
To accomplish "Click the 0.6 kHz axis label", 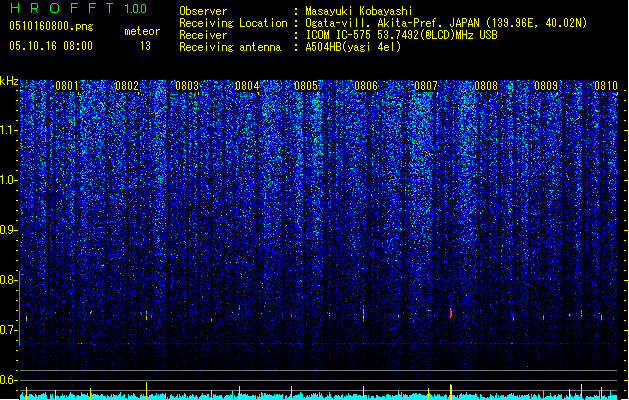I will click(x=9, y=380).
